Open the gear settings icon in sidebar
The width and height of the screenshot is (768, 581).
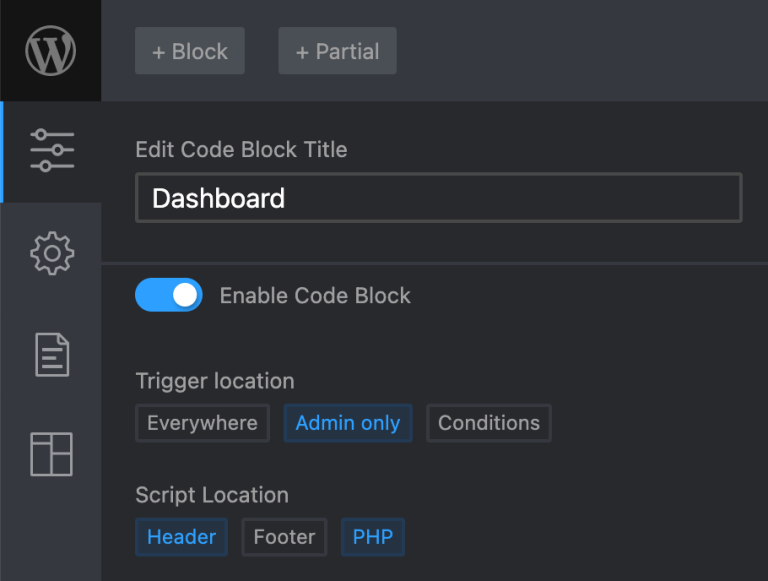52,253
